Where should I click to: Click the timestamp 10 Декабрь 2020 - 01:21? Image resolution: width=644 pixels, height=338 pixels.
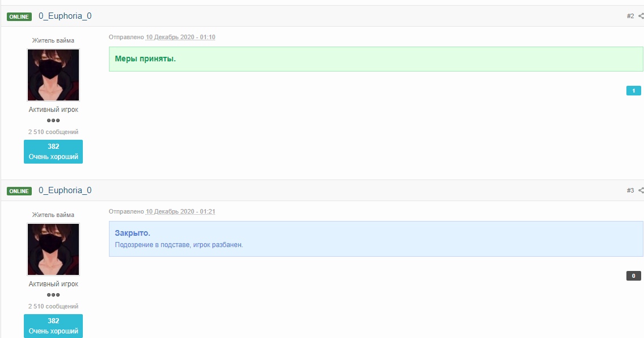point(180,212)
